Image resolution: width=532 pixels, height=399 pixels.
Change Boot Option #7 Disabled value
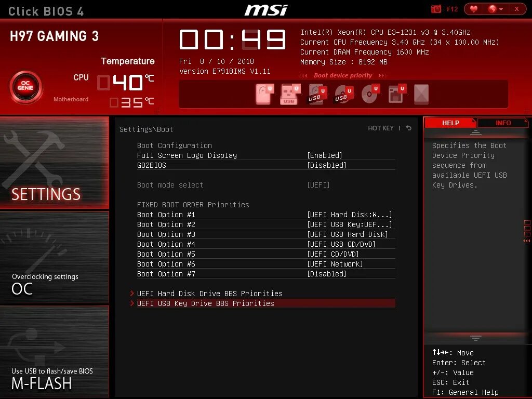(x=327, y=274)
